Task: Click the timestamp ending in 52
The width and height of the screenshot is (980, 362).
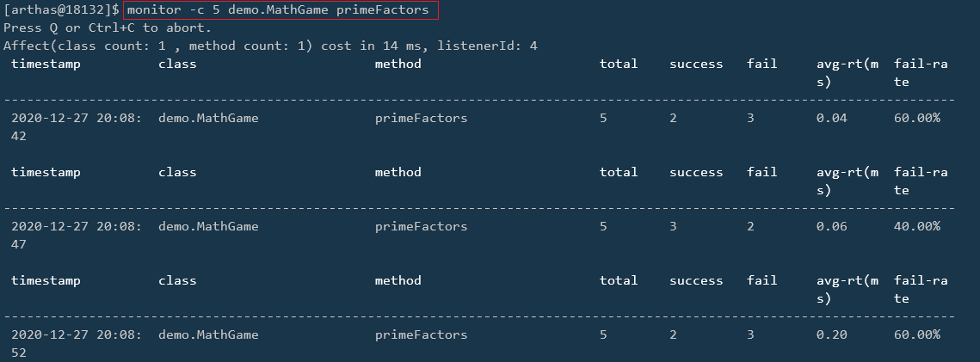Action: 77,343
